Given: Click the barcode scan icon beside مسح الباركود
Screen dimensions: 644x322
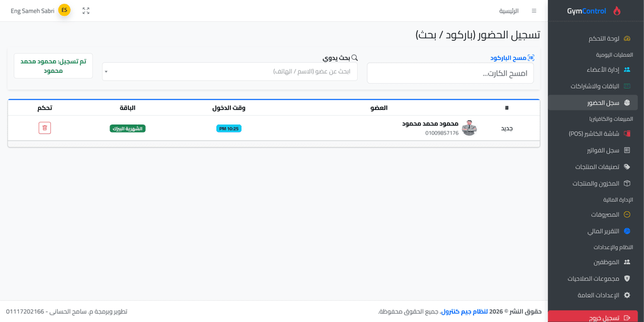Looking at the screenshot, I should 531,58.
